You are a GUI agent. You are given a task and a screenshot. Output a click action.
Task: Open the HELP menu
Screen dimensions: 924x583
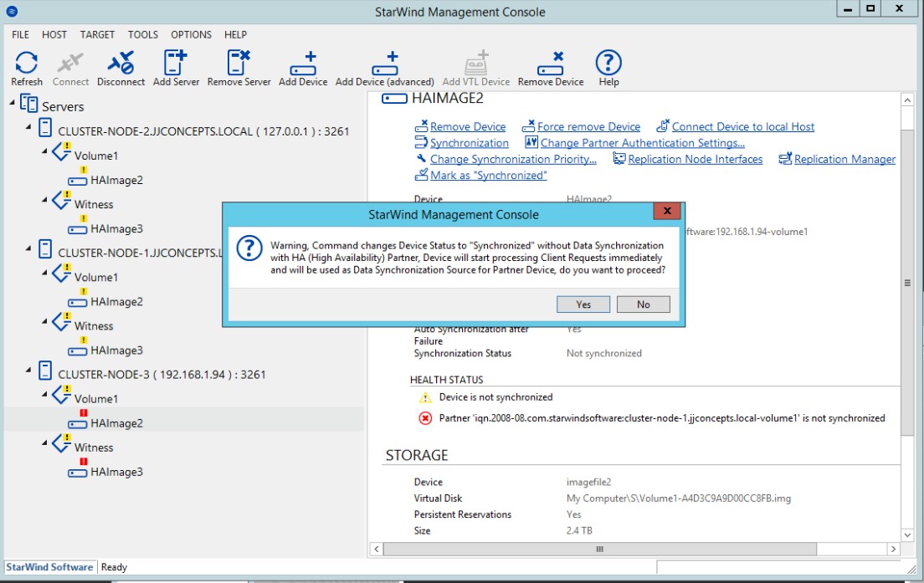pyautogui.click(x=235, y=35)
